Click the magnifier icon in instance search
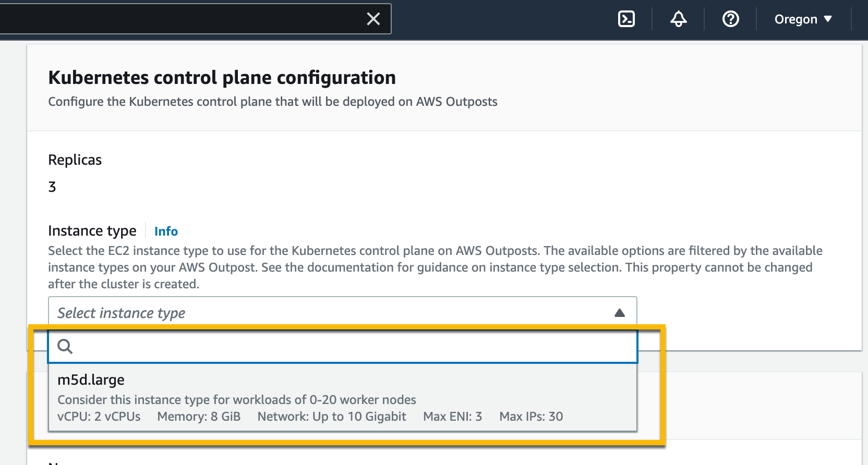 coord(65,346)
